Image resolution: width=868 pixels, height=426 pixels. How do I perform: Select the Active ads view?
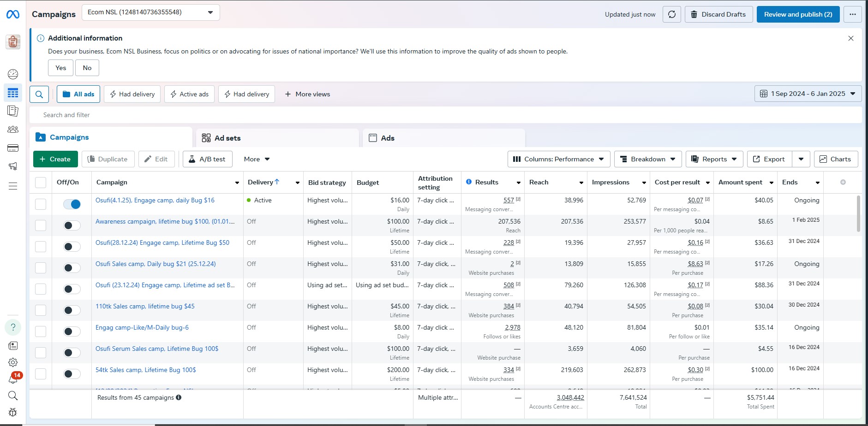pos(189,94)
